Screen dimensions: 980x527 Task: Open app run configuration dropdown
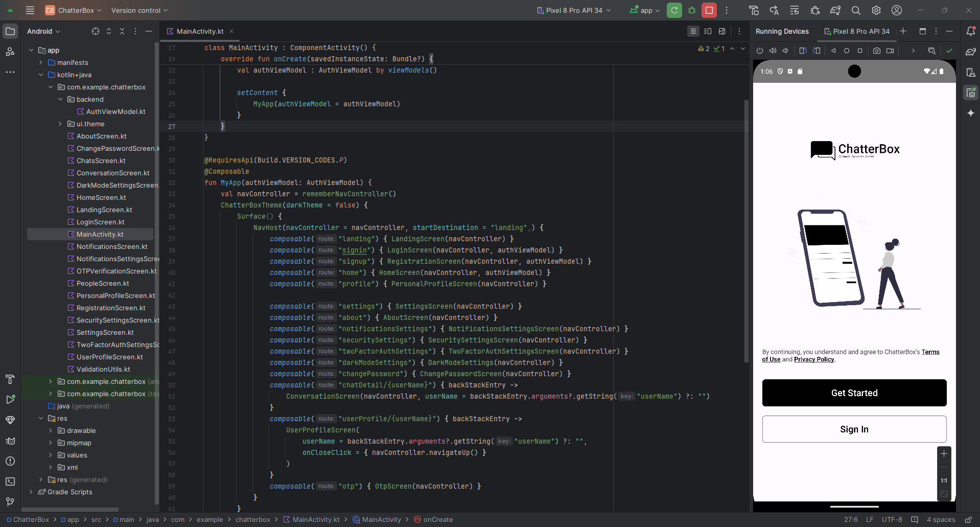(x=645, y=10)
